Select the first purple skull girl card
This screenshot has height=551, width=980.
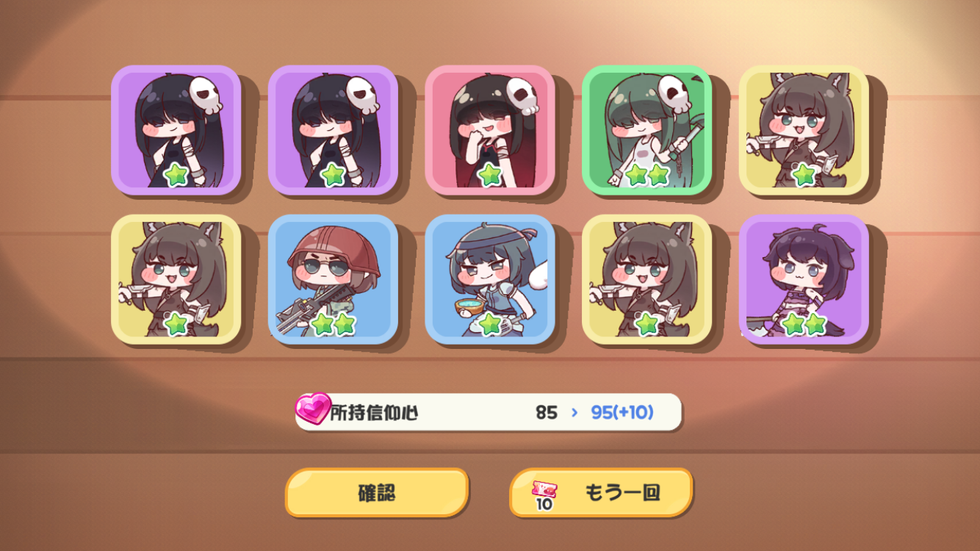[176, 130]
